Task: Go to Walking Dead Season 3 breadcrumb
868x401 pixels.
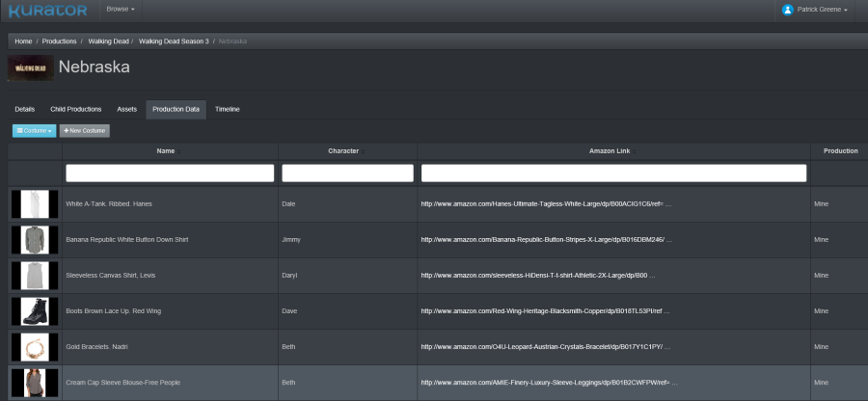Action: click(174, 41)
